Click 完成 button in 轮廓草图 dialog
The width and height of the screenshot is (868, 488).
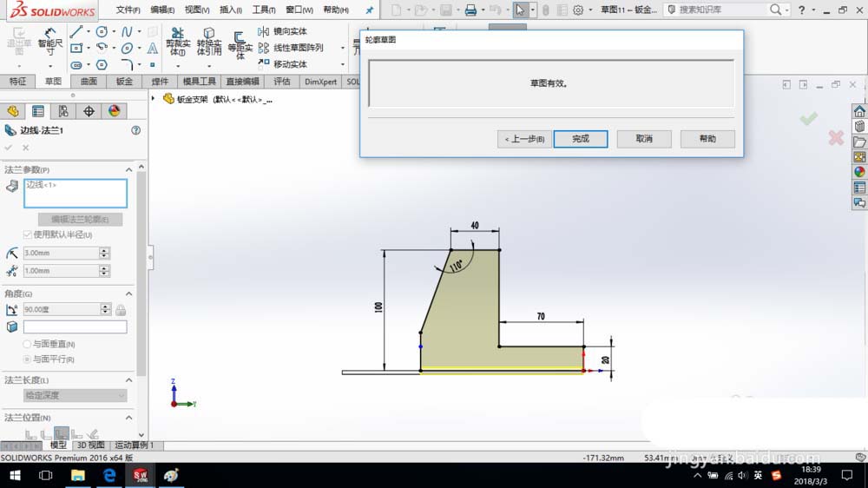[x=581, y=139]
